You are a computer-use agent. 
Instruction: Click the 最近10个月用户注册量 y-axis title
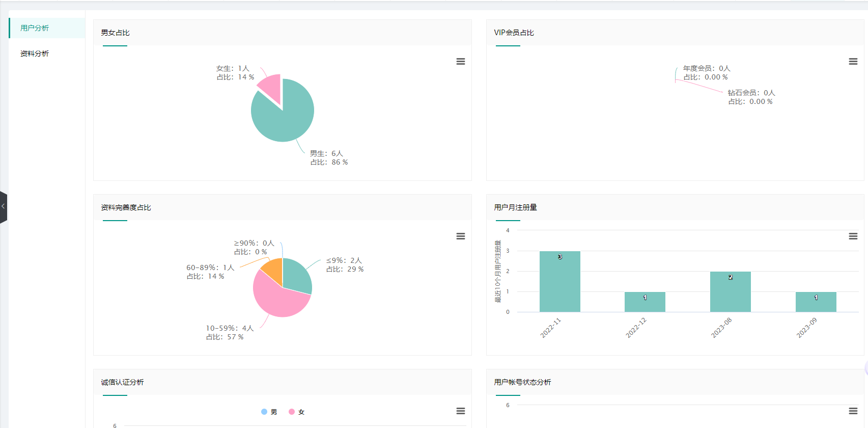[x=498, y=271]
